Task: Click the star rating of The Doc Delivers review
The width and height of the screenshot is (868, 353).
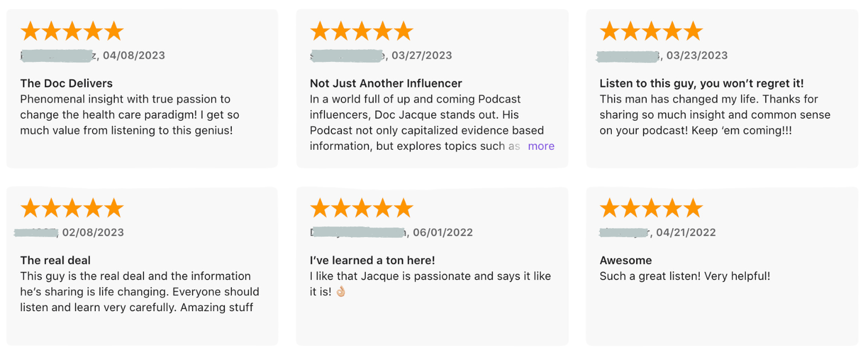Action: pos(72,31)
